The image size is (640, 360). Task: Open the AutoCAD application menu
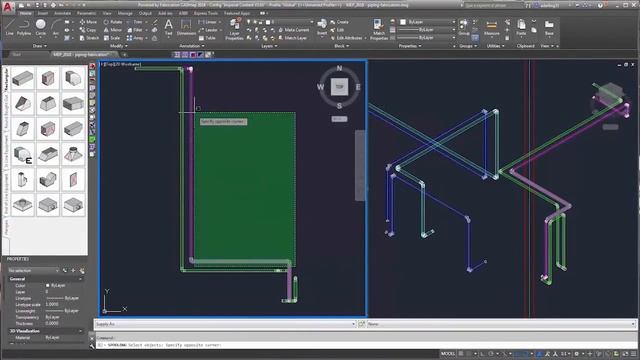[8, 6]
